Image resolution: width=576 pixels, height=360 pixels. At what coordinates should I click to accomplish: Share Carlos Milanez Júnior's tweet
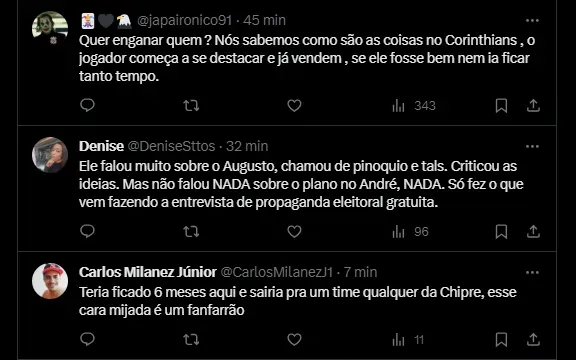tap(533, 339)
